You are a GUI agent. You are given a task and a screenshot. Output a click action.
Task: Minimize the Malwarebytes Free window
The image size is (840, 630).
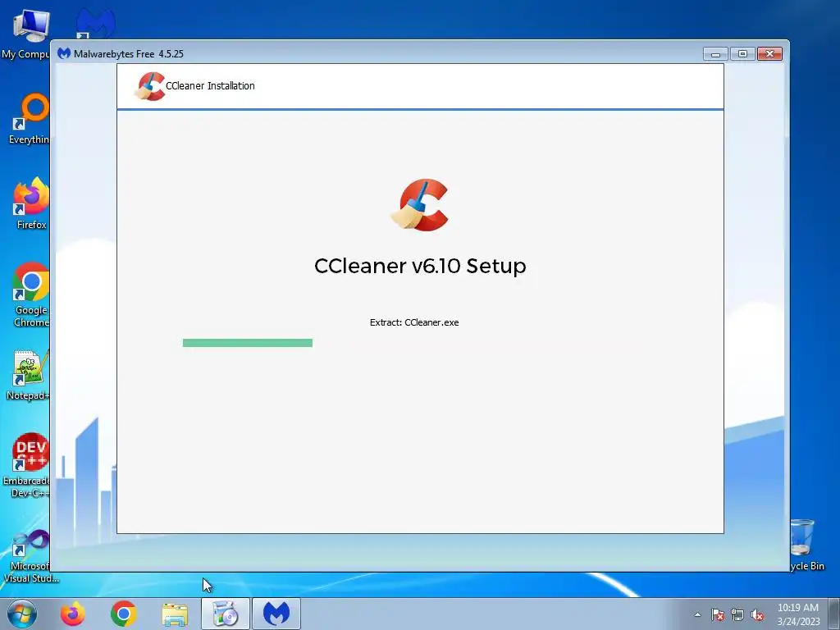(715, 53)
